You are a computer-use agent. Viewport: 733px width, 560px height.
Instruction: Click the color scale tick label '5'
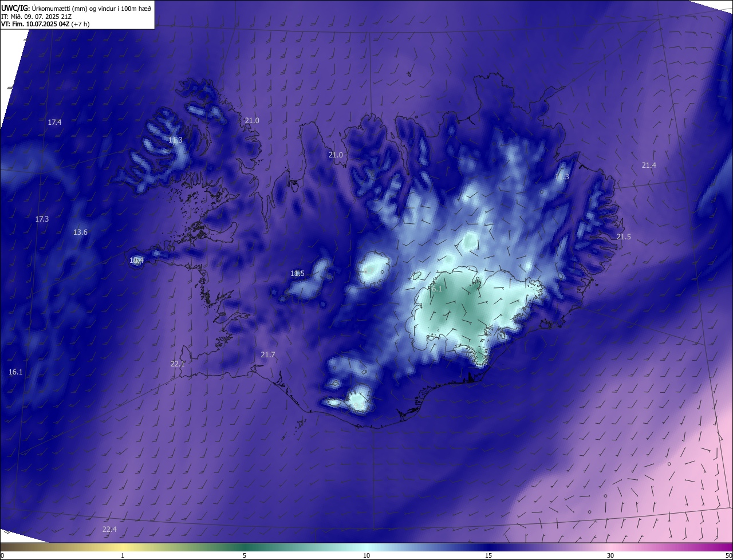245,555
